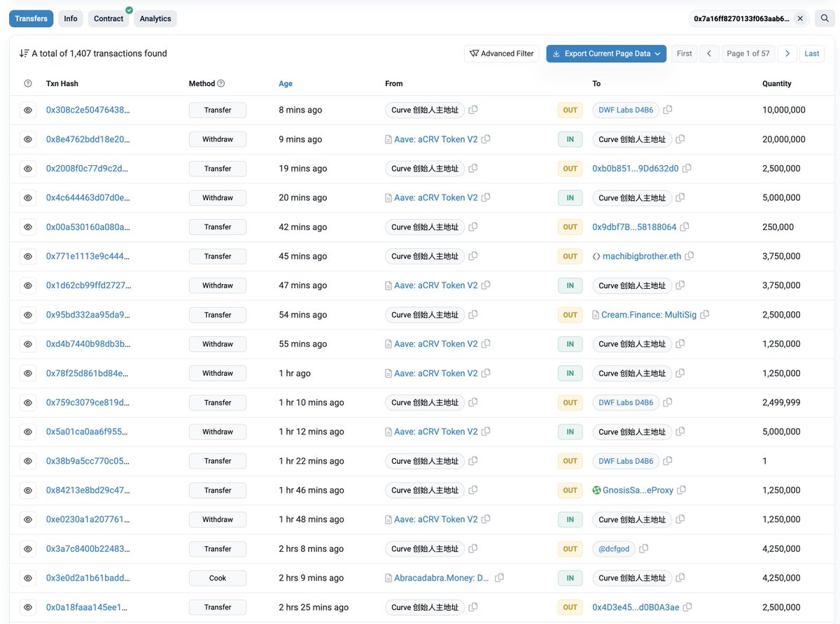Open Abracadabra.Money: D... address

[442, 578]
